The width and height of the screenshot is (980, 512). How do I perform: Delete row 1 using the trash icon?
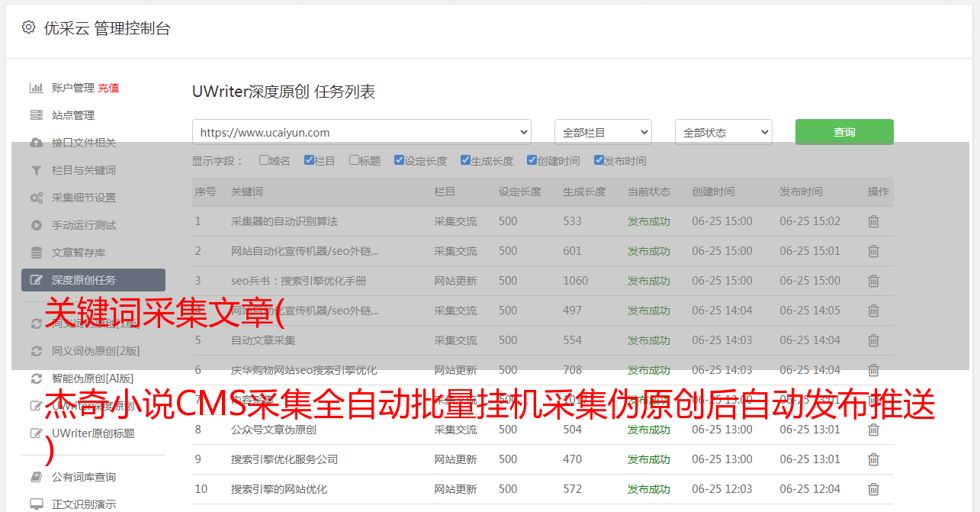[873, 221]
